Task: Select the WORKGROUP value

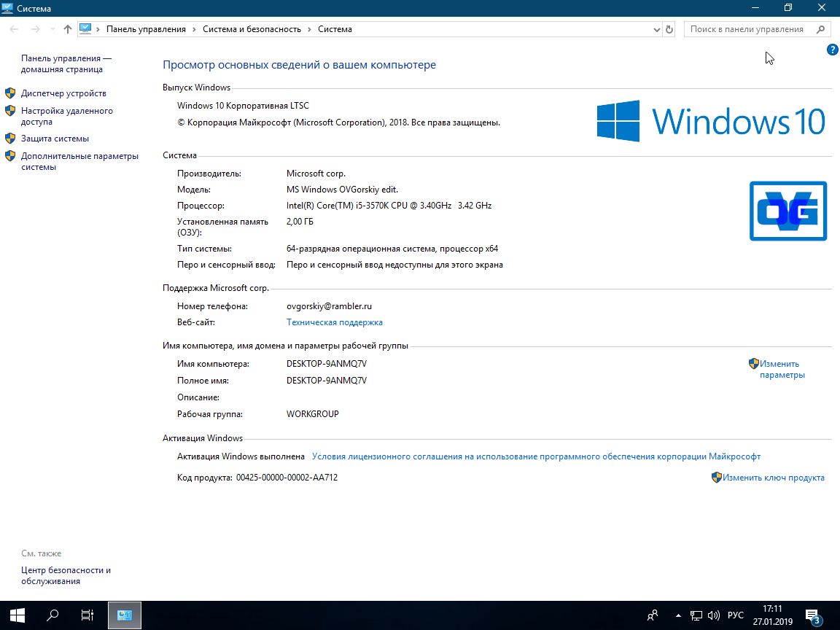Action: tap(312, 414)
